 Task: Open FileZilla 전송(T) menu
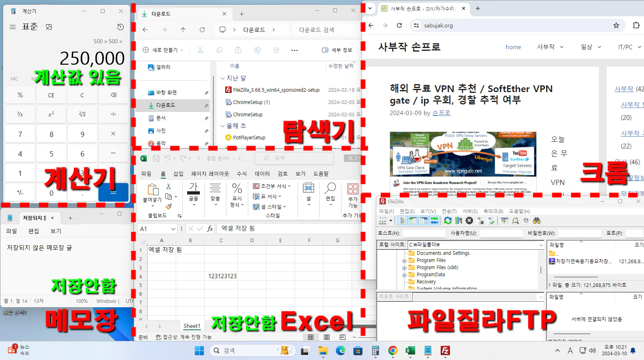[x=449, y=212]
